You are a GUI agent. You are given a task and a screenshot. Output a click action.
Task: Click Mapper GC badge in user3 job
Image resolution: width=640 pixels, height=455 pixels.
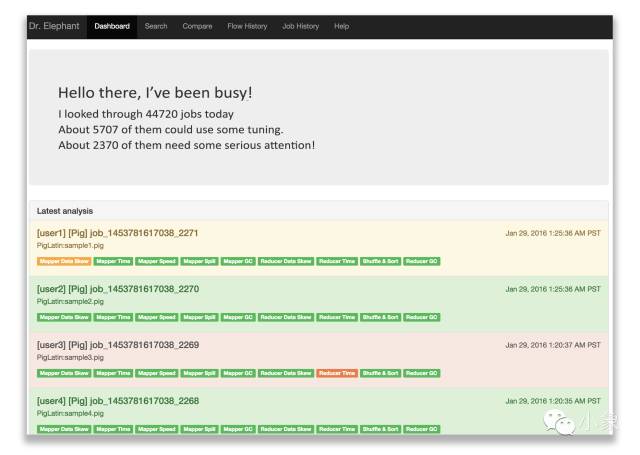pyautogui.click(x=238, y=373)
